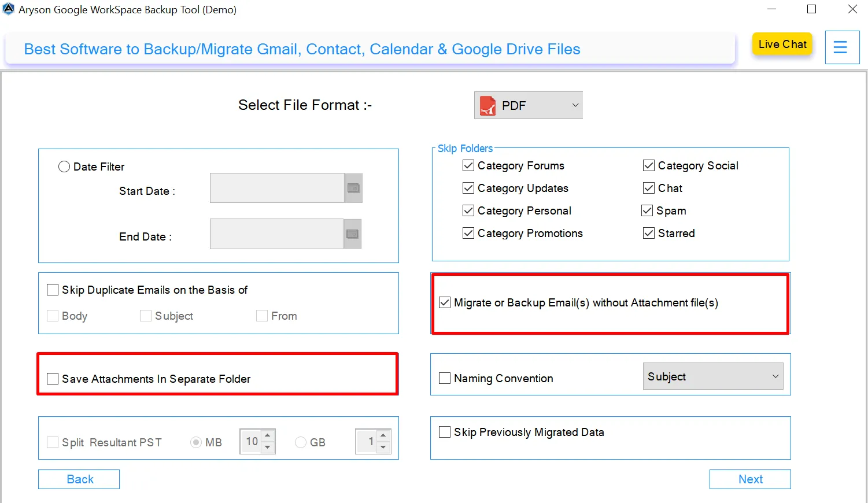
Task: Open the Start Date calendar picker
Action: tap(353, 188)
